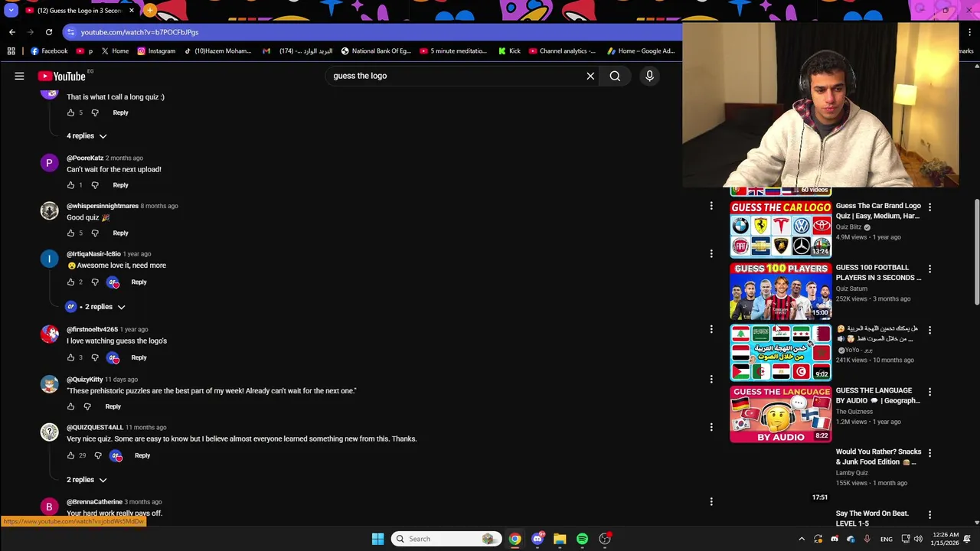Expand 2 replies under @QUIZQUEST4ALL comment
The height and width of the screenshot is (551, 980).
click(86, 480)
